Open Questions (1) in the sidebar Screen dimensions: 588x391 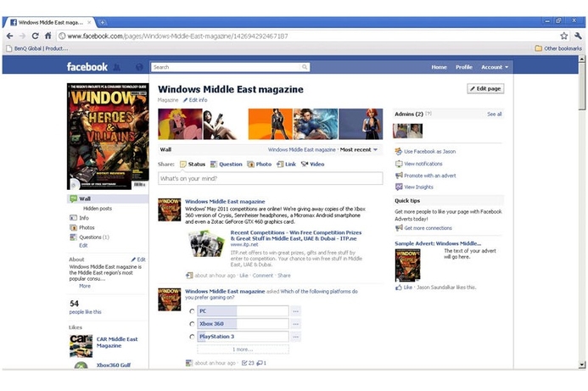[x=90, y=237]
